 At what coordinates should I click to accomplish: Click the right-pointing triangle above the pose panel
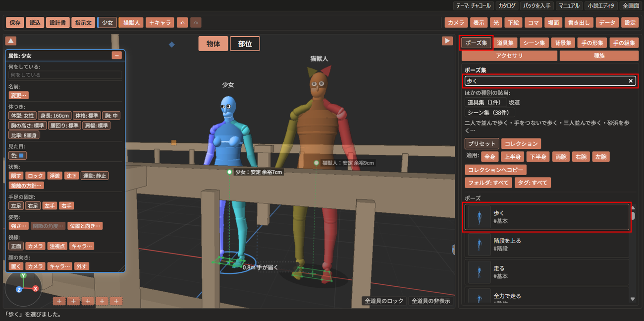pos(447,41)
